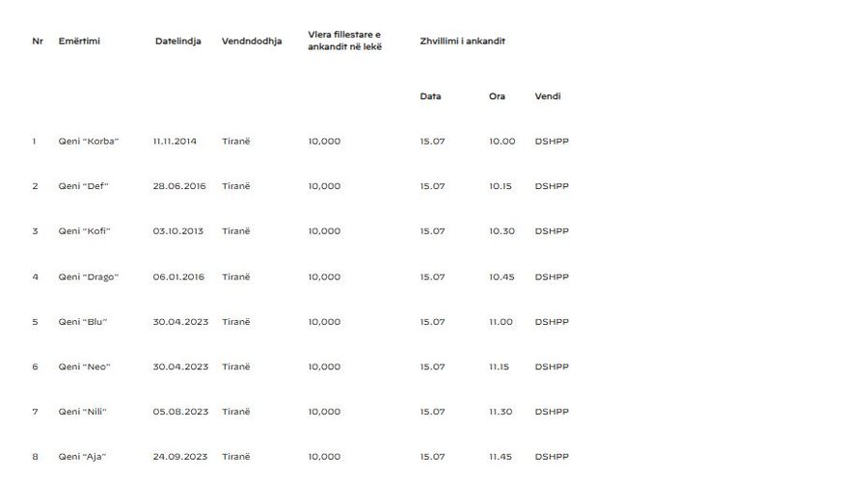Screen dimensions: 868x482
Task: Click birthdate 05.08.2023 cell
Action: point(180,412)
